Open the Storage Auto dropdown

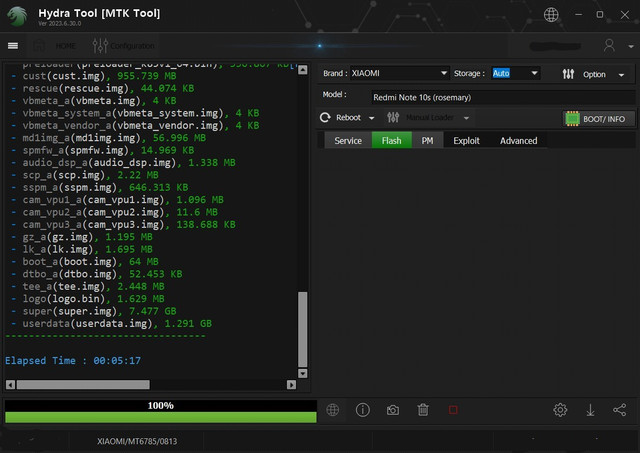[x=515, y=73]
